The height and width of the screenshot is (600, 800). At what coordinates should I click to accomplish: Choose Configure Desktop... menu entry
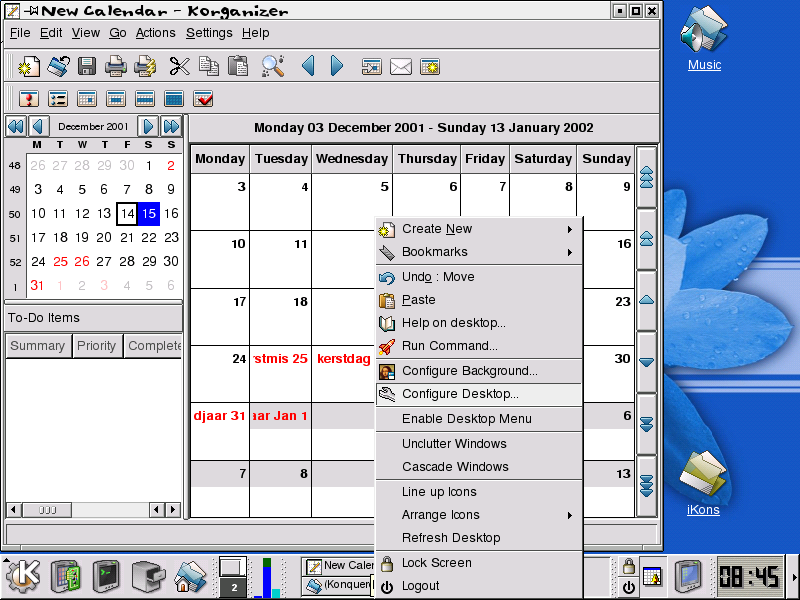(x=479, y=394)
